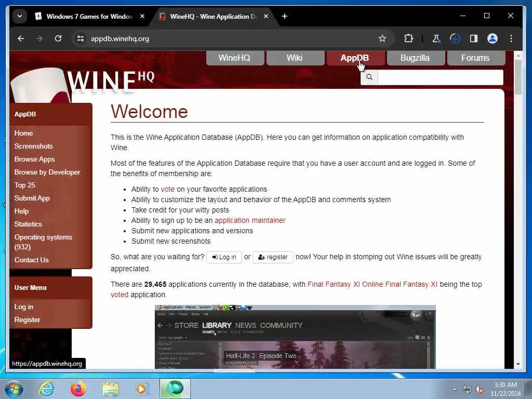The width and height of the screenshot is (532, 399).
Task: Open the Forums navigation tab
Action: pos(476,58)
